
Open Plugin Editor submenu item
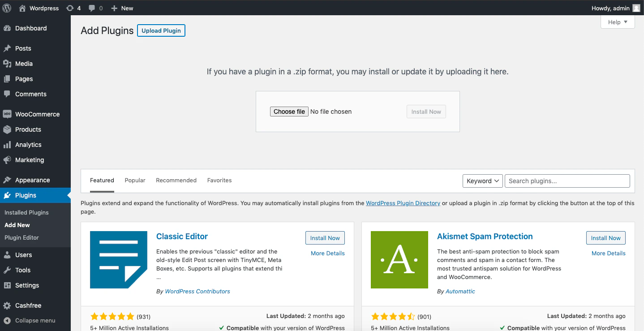[21, 237]
